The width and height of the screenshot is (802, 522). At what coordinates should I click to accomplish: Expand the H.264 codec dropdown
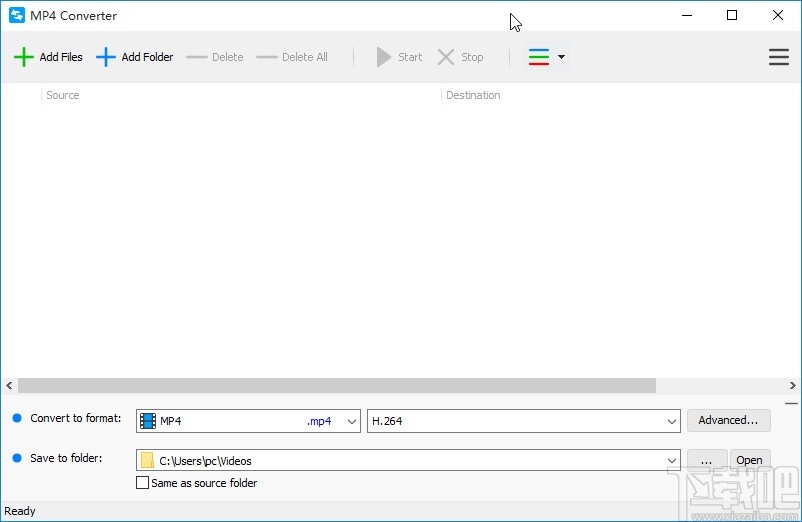[671, 421]
